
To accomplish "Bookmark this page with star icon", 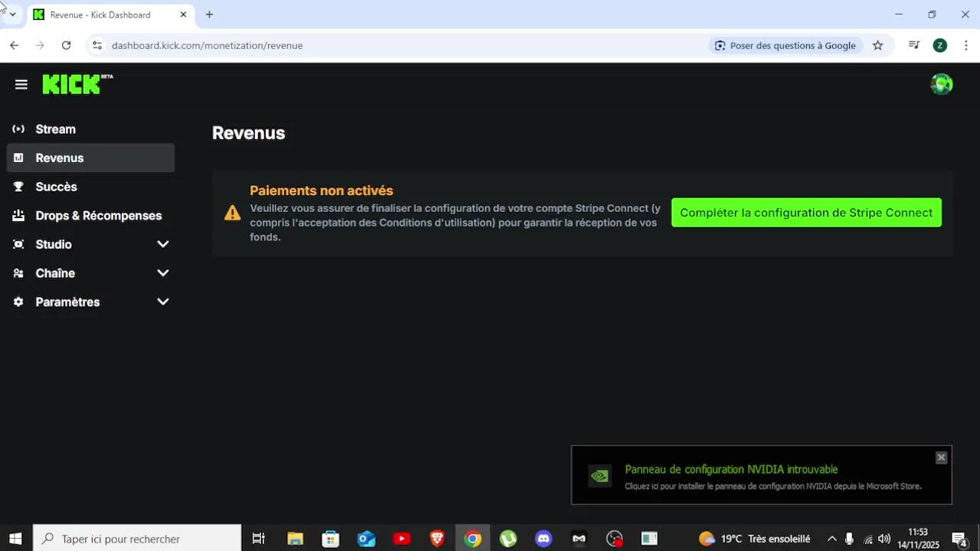I will pos(878,46).
